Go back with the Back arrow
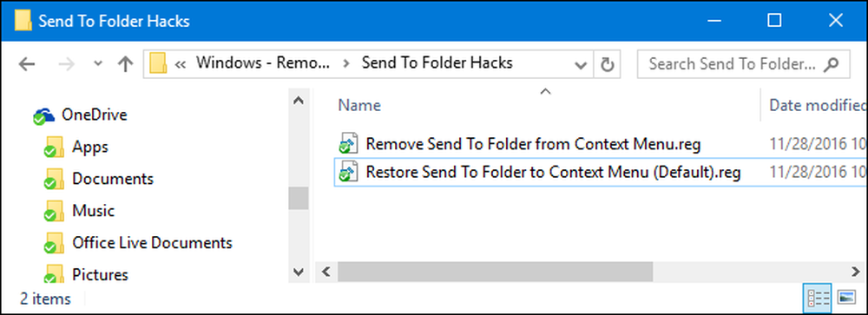868x315 pixels. (26, 64)
